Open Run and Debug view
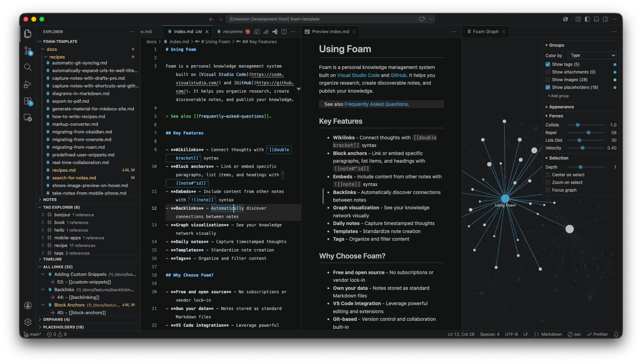The height and width of the screenshot is (364, 642). point(28,84)
